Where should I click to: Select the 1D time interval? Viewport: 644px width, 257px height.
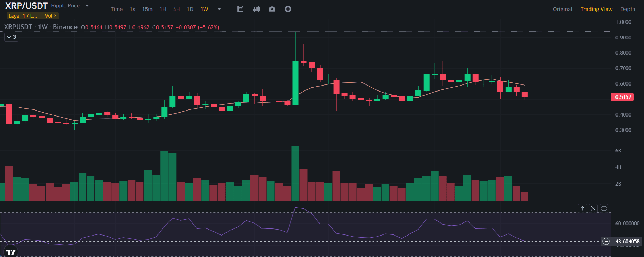coord(190,9)
